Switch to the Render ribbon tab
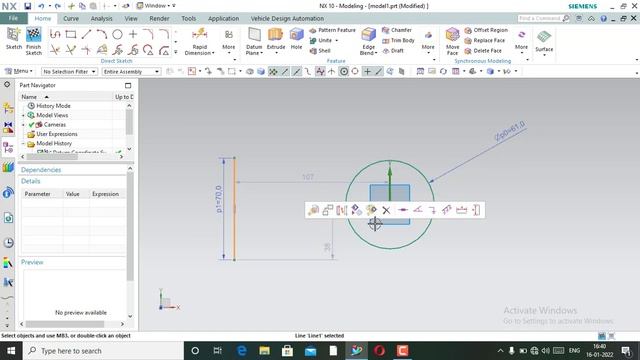 (159, 18)
